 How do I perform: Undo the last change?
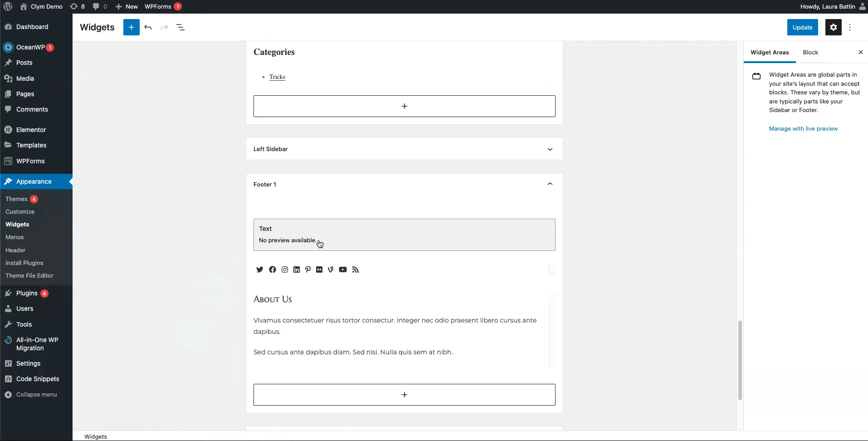point(148,27)
